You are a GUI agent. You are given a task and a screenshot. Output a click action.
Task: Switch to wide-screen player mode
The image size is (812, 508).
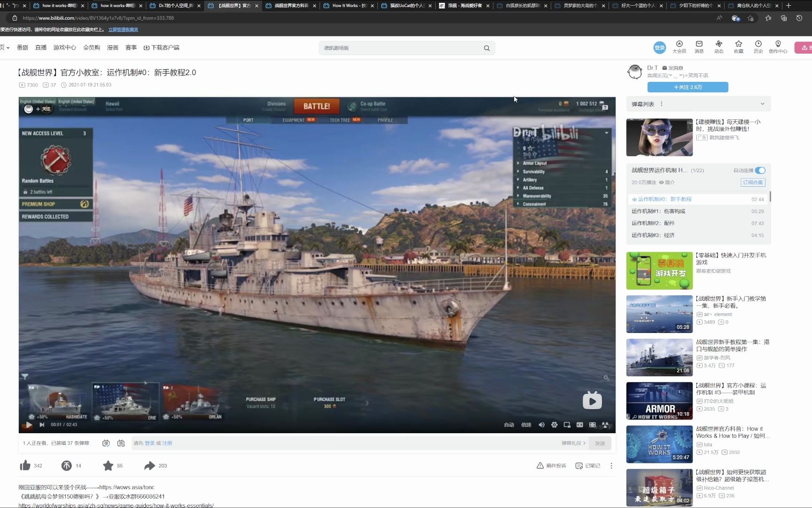point(580,425)
